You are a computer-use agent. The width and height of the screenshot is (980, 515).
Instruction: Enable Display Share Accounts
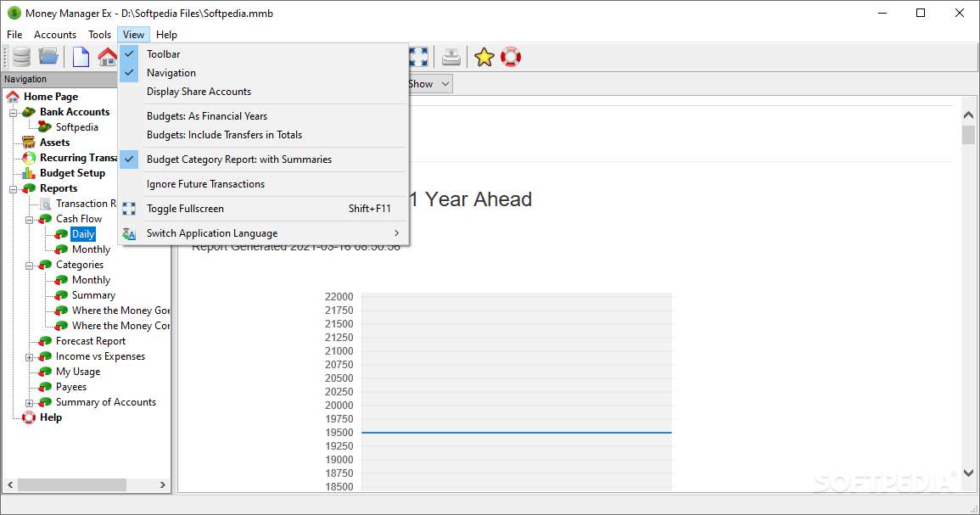tap(264, 92)
